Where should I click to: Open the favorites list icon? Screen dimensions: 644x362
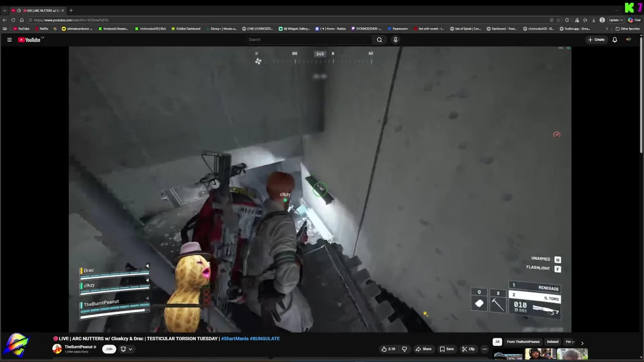coord(585,20)
